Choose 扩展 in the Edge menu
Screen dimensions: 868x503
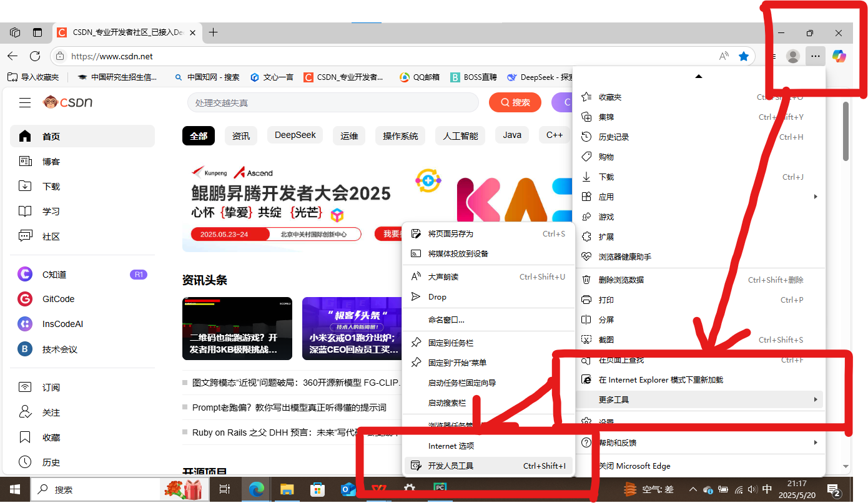pos(699,237)
